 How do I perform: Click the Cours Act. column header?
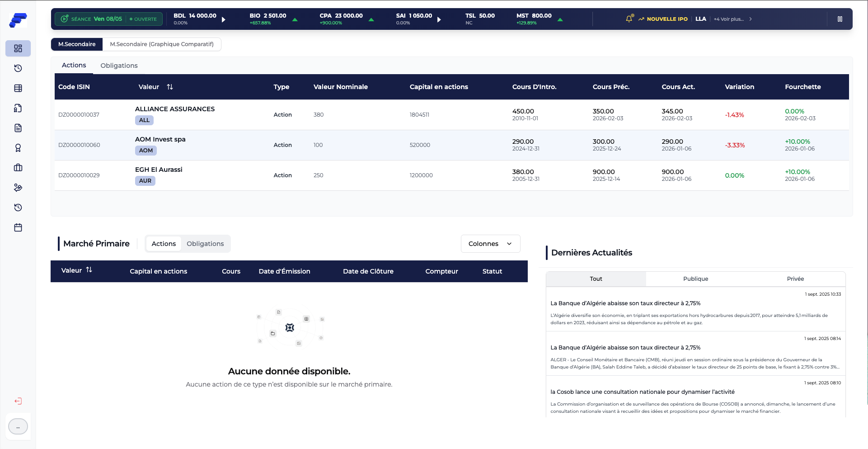point(678,87)
